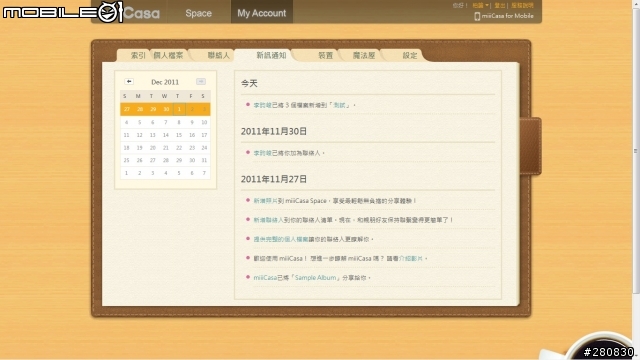640x360 pixels.
Task: Click the 登出 logout link
Action: (500, 5)
